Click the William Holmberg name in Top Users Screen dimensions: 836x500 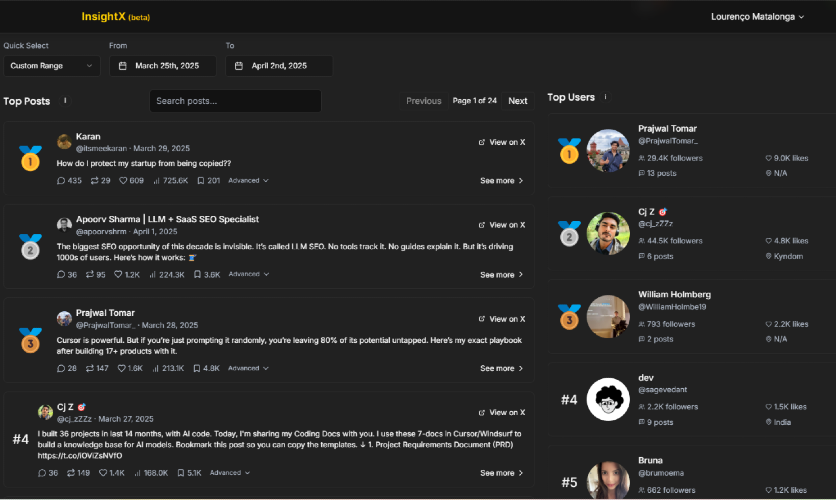(674, 294)
